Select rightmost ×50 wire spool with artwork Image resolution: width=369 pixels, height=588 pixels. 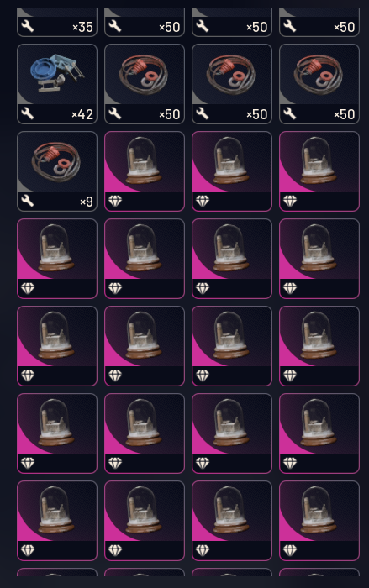319,84
